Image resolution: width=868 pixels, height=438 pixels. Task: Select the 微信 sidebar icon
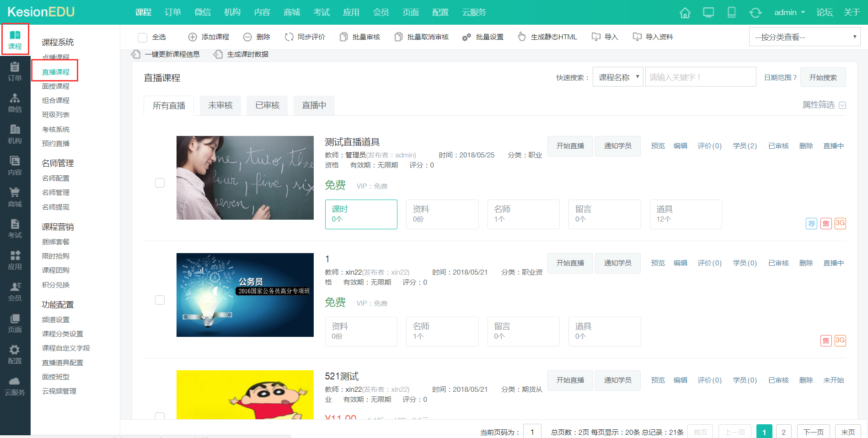coord(15,102)
